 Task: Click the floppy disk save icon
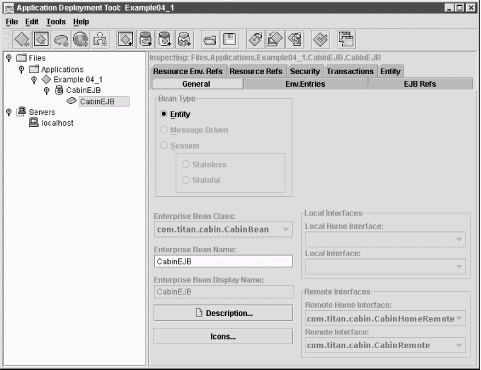(x=230, y=39)
